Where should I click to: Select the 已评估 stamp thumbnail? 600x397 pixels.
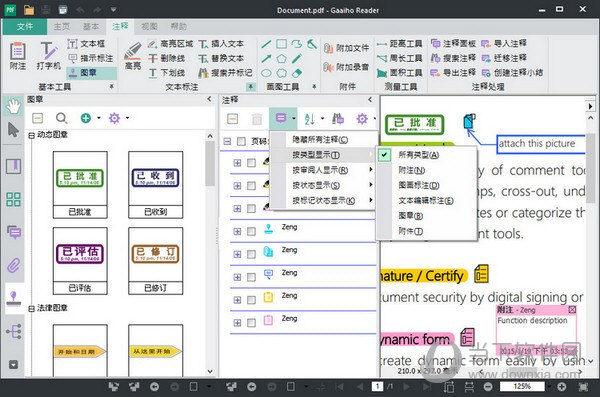80,261
